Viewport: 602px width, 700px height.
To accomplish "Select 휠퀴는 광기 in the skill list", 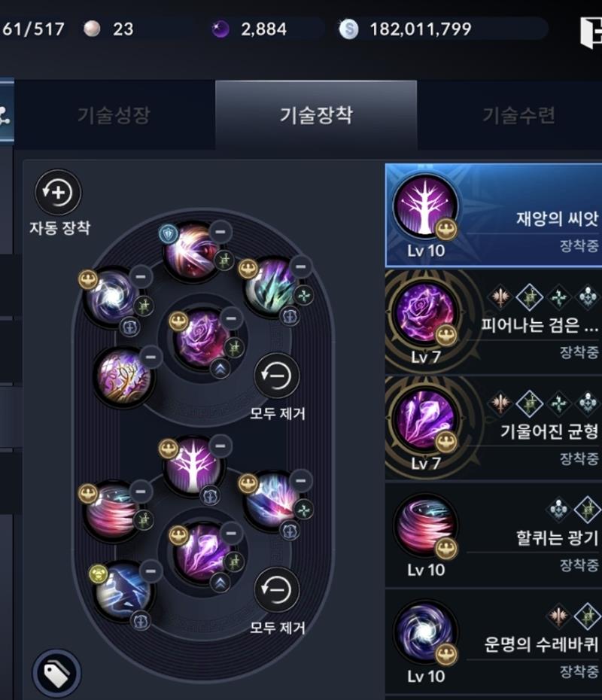I will (494, 535).
